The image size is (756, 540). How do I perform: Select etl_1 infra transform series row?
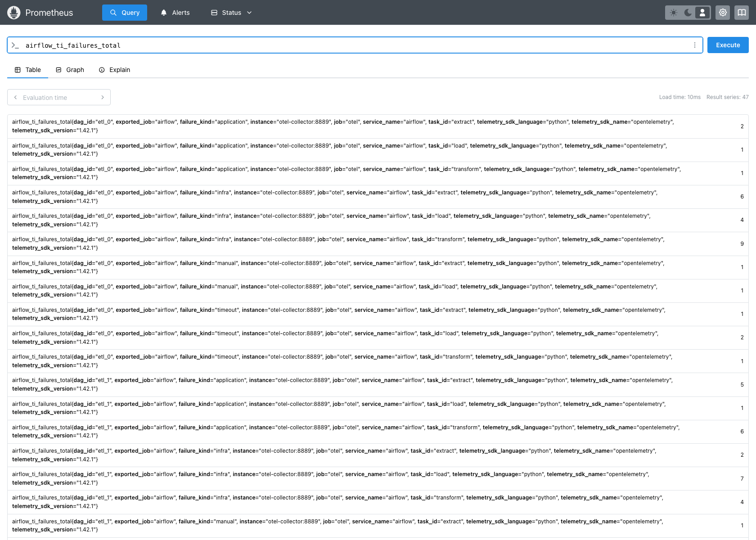pos(378,502)
